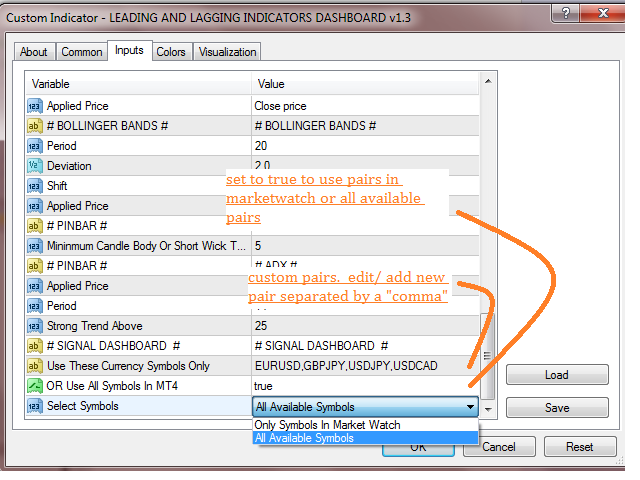
Task: Click the scroll down arrow of inputs list
Action: (x=488, y=409)
